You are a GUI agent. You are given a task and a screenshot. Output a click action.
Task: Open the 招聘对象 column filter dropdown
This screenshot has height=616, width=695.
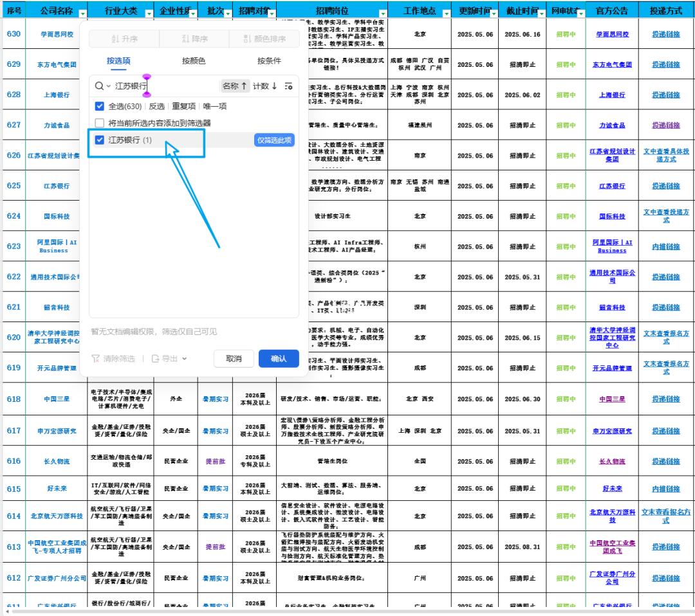[x=272, y=14]
